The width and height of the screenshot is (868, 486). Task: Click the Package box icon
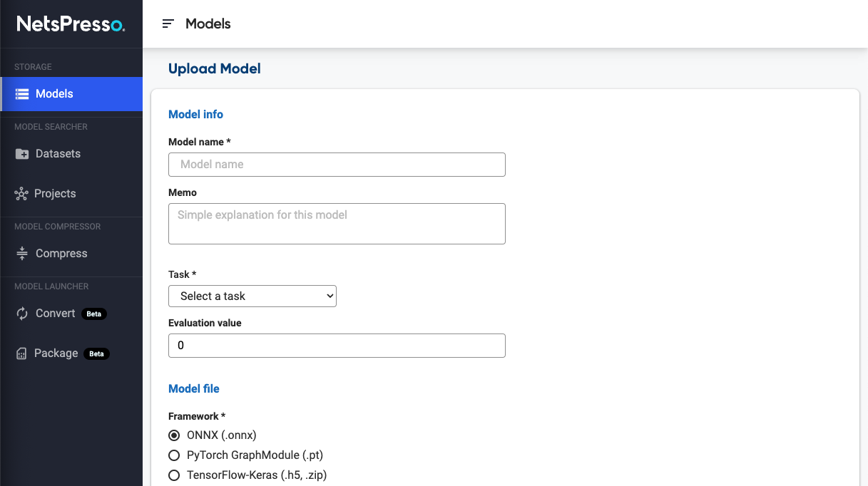click(x=21, y=353)
